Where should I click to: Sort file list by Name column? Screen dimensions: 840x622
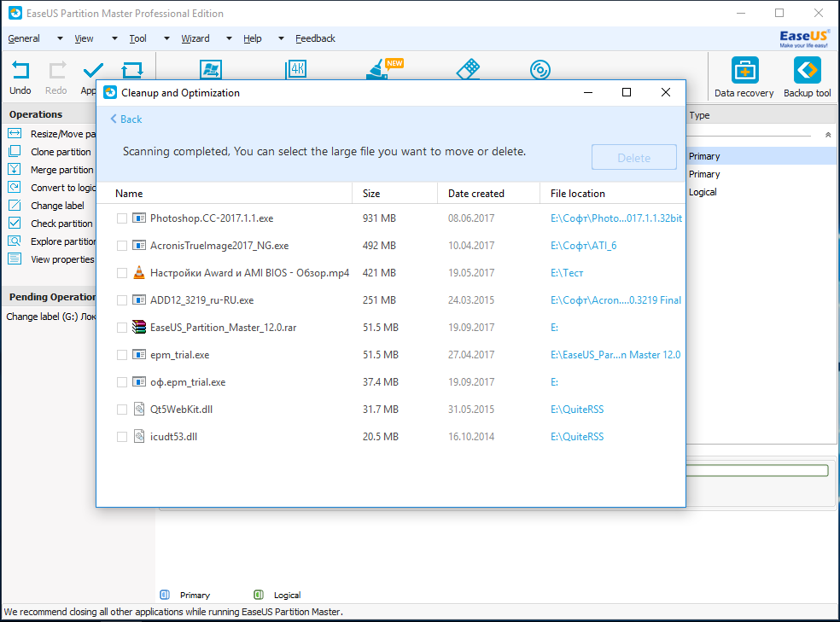pos(225,193)
